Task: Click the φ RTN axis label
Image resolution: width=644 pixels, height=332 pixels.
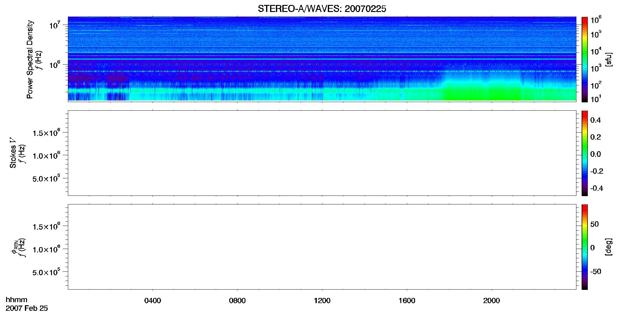Action: coord(14,247)
